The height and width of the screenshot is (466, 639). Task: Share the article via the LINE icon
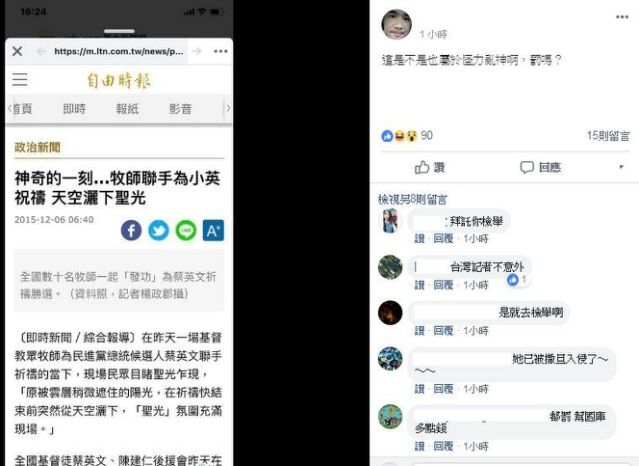(186, 230)
